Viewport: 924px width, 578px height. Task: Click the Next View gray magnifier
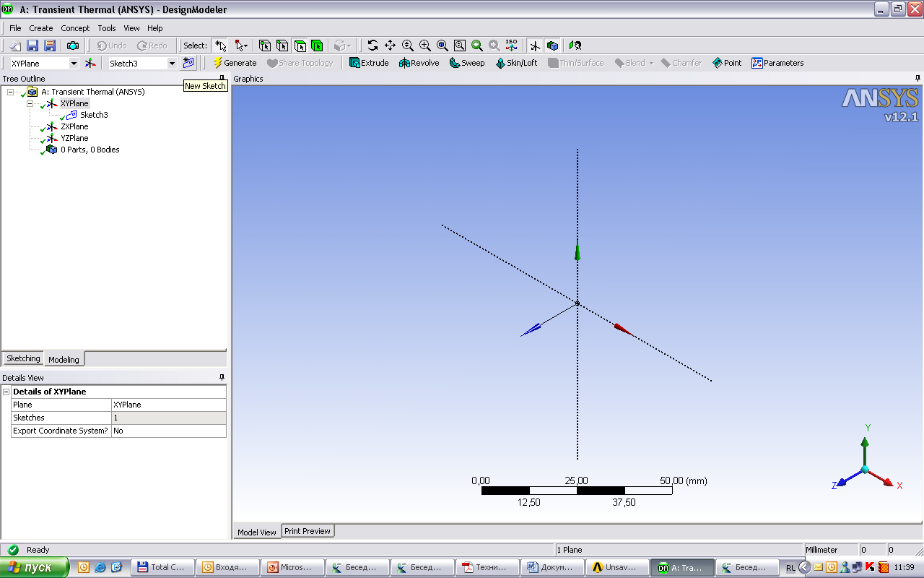pos(494,46)
